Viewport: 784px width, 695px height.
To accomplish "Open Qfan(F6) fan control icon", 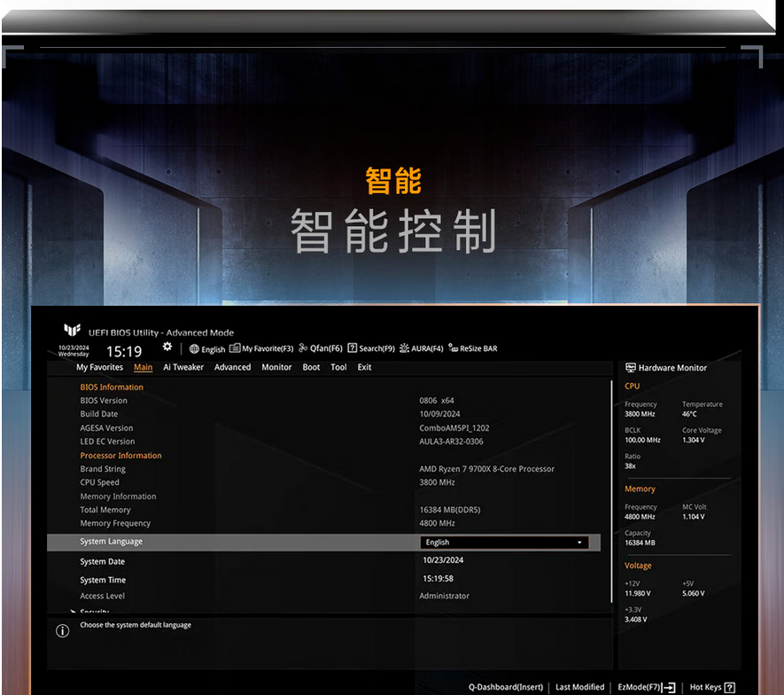I will pos(303,347).
